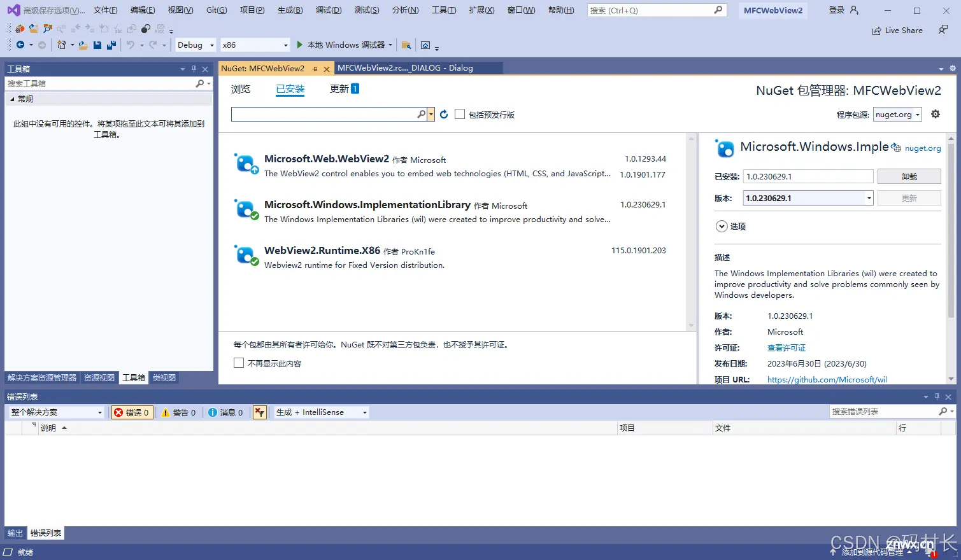Open the Git menu

(x=217, y=10)
